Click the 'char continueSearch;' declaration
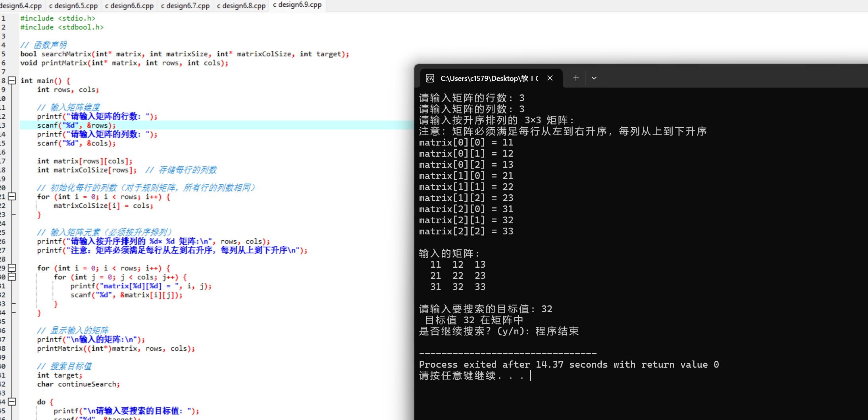Image resolution: width=868 pixels, height=420 pixels. pyautogui.click(x=78, y=384)
